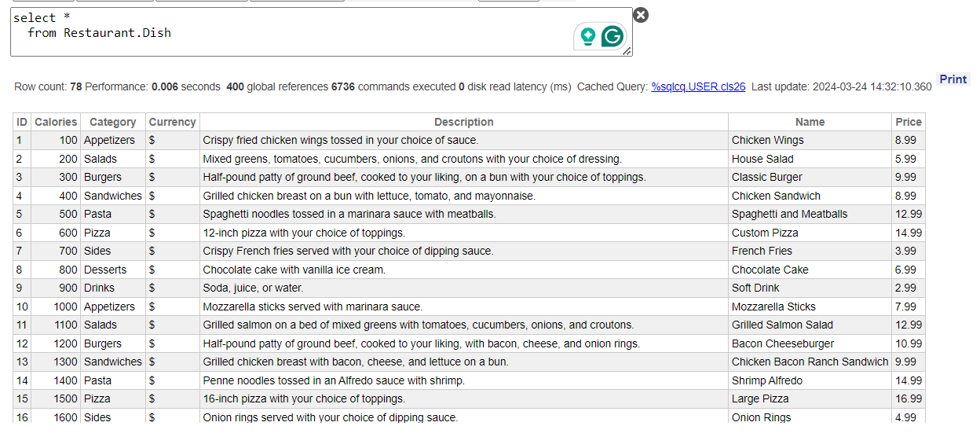Click the Print link

[953, 79]
